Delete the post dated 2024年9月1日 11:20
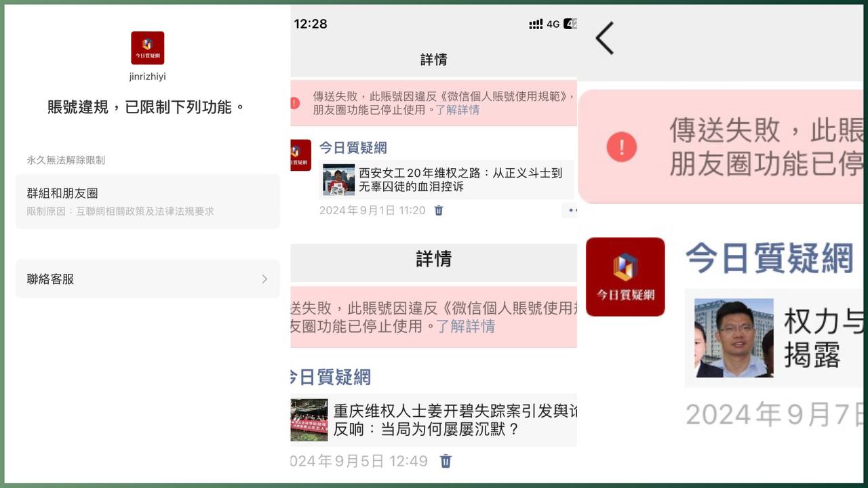Screen dimensions: 868x488 [439, 210]
